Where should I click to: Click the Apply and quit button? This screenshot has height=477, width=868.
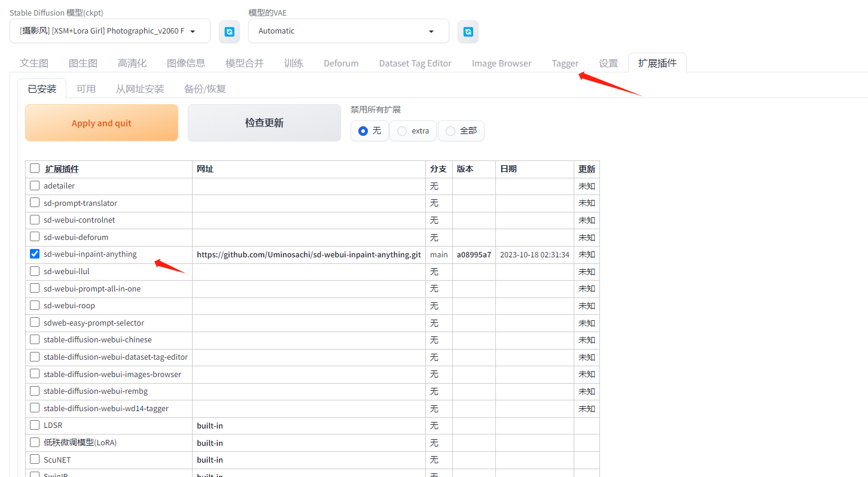tap(102, 123)
